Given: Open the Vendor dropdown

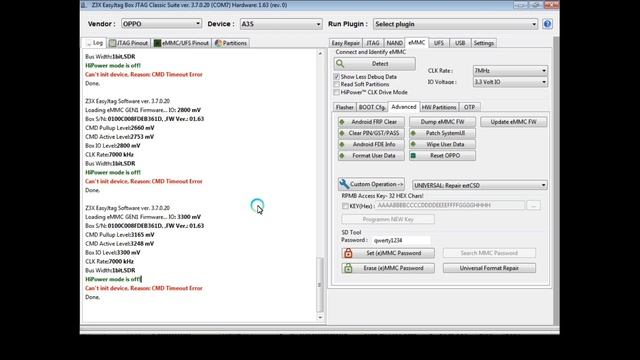Looking at the screenshot, I should coord(161,24).
